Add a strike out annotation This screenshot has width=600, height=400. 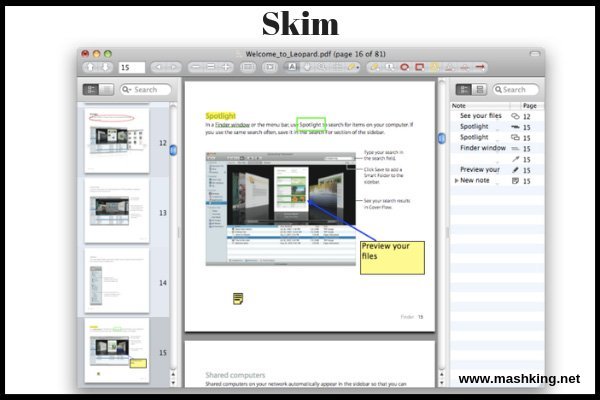[x=465, y=67]
